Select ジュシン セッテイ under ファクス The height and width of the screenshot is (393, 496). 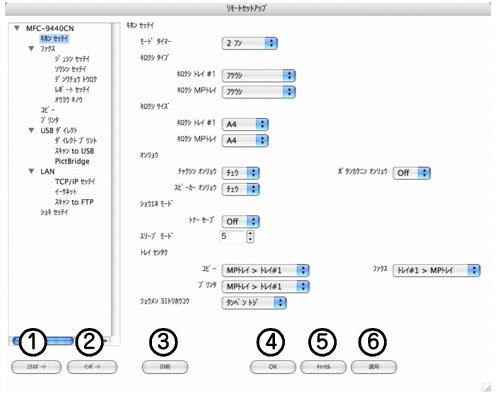click(72, 59)
